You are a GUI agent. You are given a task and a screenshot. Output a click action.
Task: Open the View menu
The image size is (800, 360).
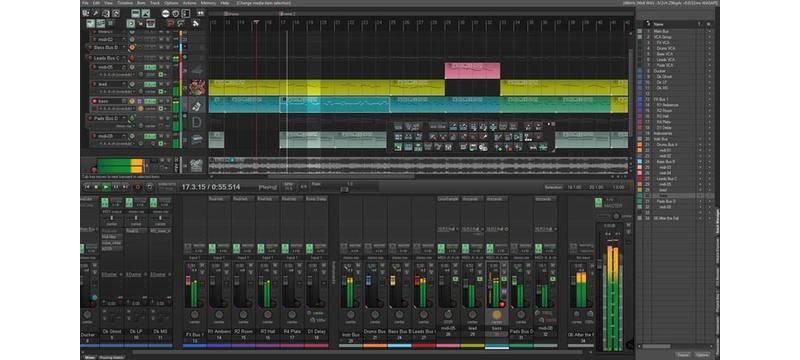pos(108,3)
